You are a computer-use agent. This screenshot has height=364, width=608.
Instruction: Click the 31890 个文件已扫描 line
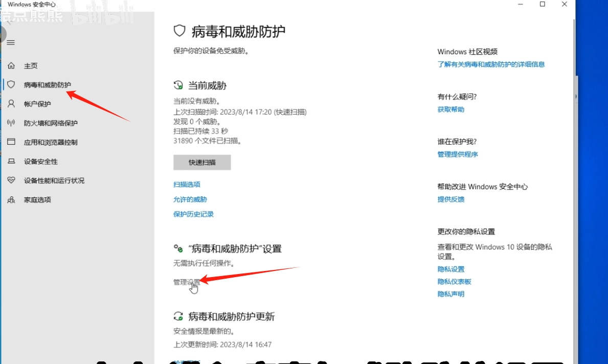(x=208, y=141)
